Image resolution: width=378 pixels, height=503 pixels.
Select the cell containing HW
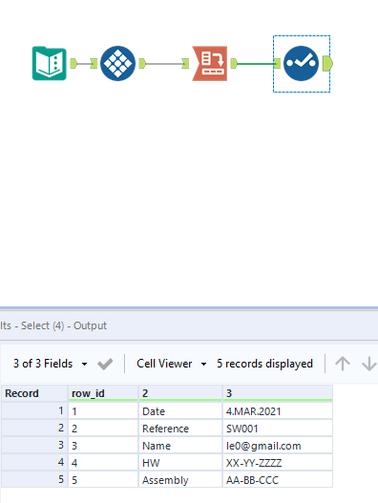(x=180, y=463)
